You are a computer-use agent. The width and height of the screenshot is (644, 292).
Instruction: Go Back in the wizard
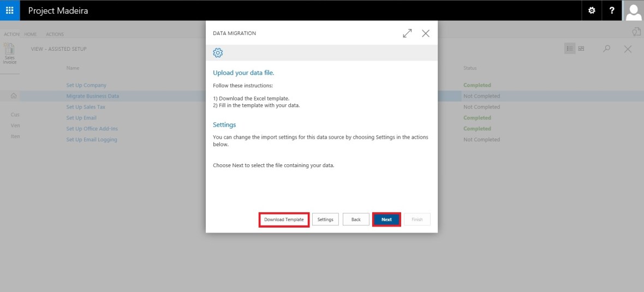click(356, 219)
